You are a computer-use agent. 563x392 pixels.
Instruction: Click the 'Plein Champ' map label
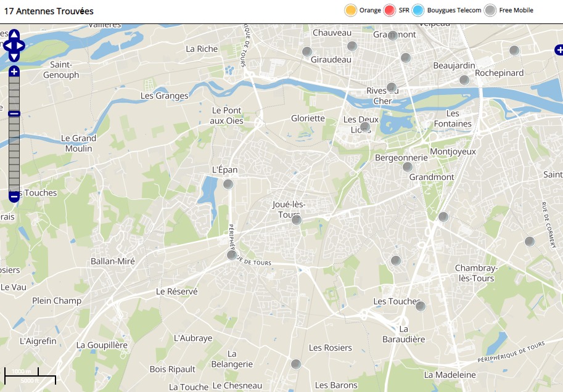[x=57, y=301]
